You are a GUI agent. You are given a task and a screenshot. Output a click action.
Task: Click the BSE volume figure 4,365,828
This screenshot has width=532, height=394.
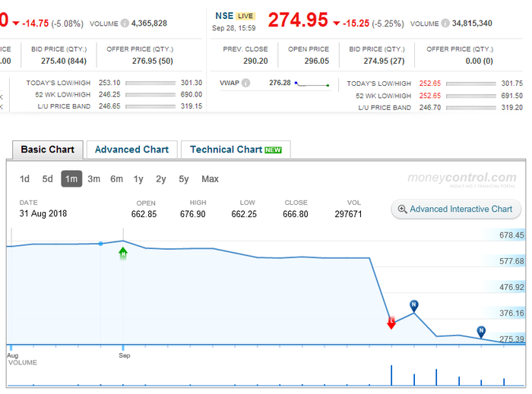click(x=149, y=23)
